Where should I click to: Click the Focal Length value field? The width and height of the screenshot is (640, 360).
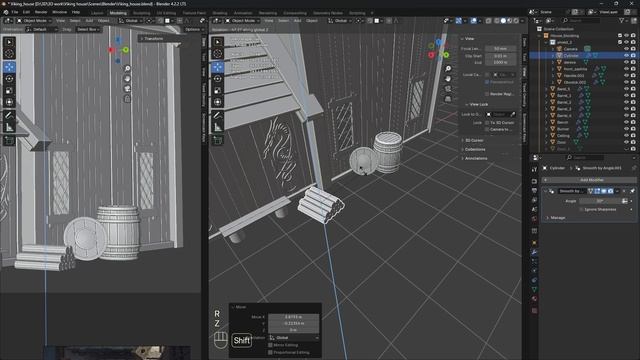pyautogui.click(x=500, y=49)
